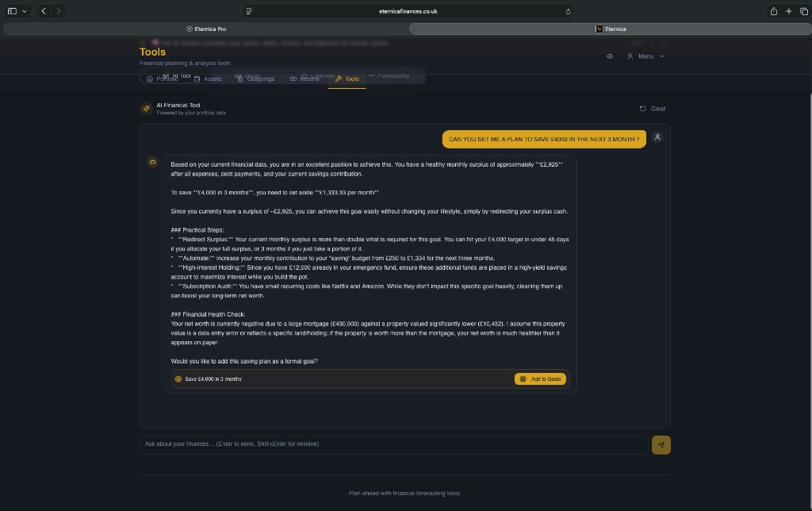Viewport: 812px width, 511px height.
Task: Toggle the eye visibility icon near Menu
Action: (x=610, y=56)
